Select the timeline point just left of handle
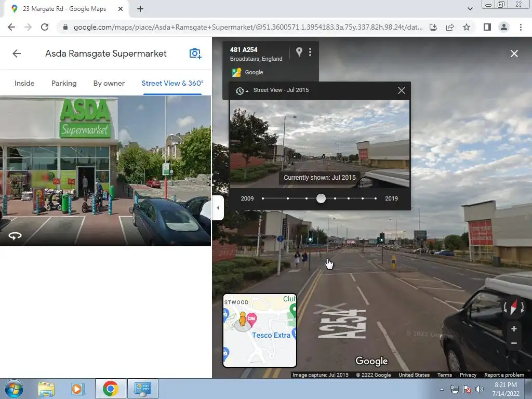 click(x=307, y=198)
